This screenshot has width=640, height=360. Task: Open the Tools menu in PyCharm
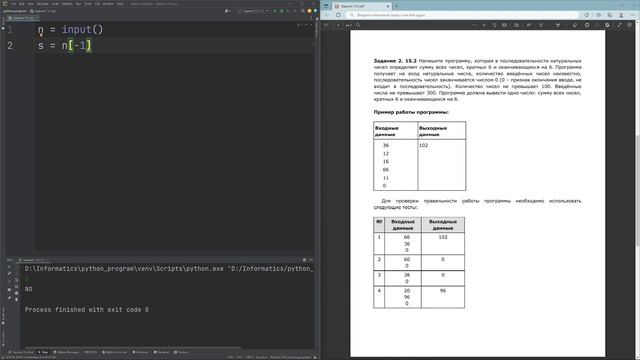coord(88,4)
